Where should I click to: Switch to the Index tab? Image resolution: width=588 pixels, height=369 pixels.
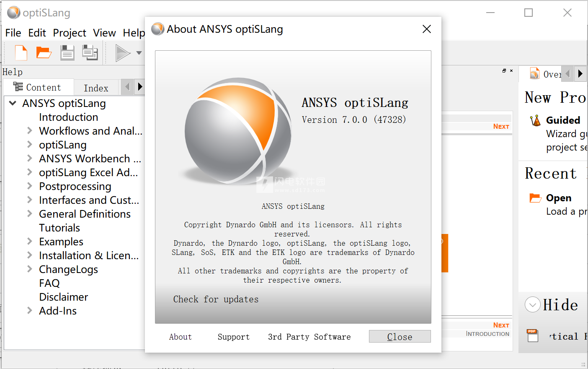tap(96, 88)
